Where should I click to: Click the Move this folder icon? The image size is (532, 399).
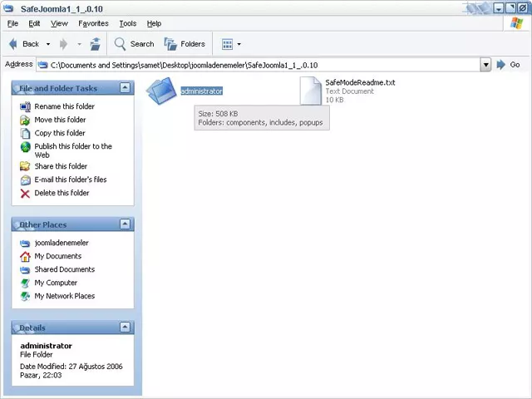pos(25,120)
